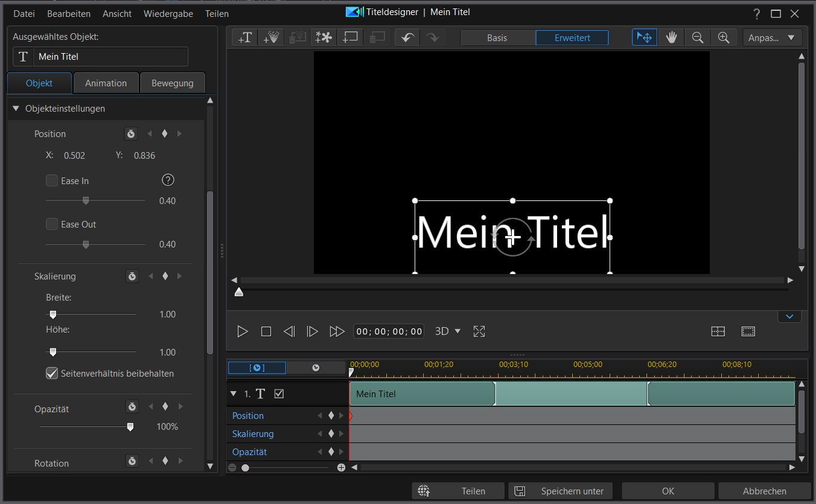The image size is (816, 504).
Task: Toggle fullscreen preview icon
Action: [x=479, y=331]
